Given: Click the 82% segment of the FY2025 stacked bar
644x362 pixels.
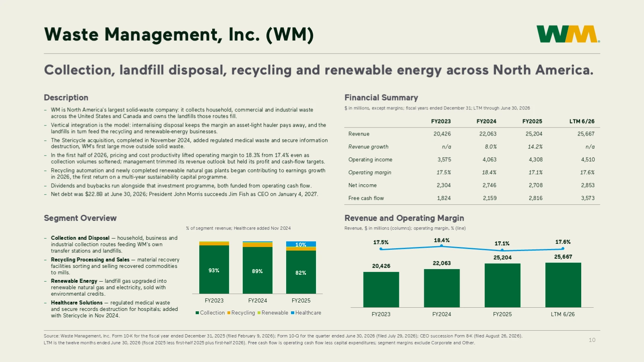Looking at the screenshot, I should (x=301, y=272).
